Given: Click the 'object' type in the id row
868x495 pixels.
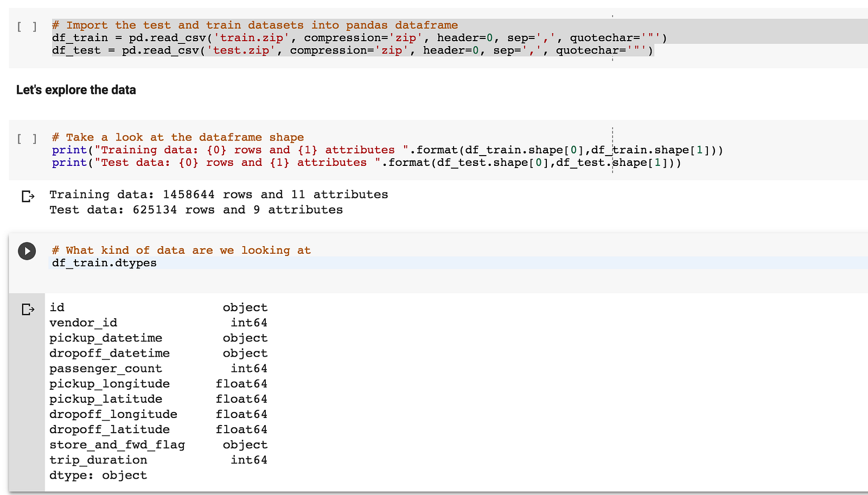Looking at the screenshot, I should tap(245, 307).
